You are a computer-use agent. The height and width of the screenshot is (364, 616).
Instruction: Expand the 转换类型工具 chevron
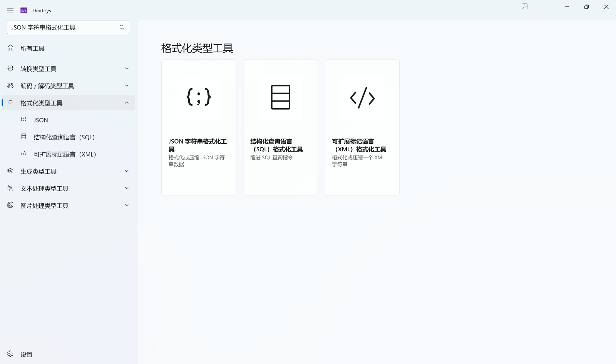[x=127, y=68]
